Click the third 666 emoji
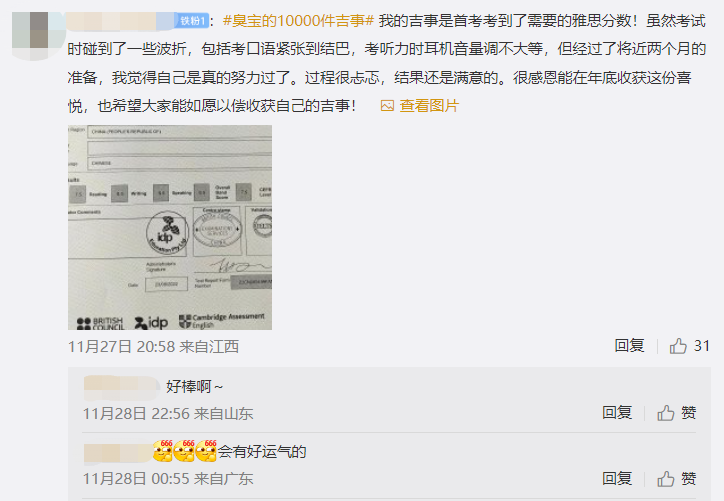724x501 pixels. (206, 451)
